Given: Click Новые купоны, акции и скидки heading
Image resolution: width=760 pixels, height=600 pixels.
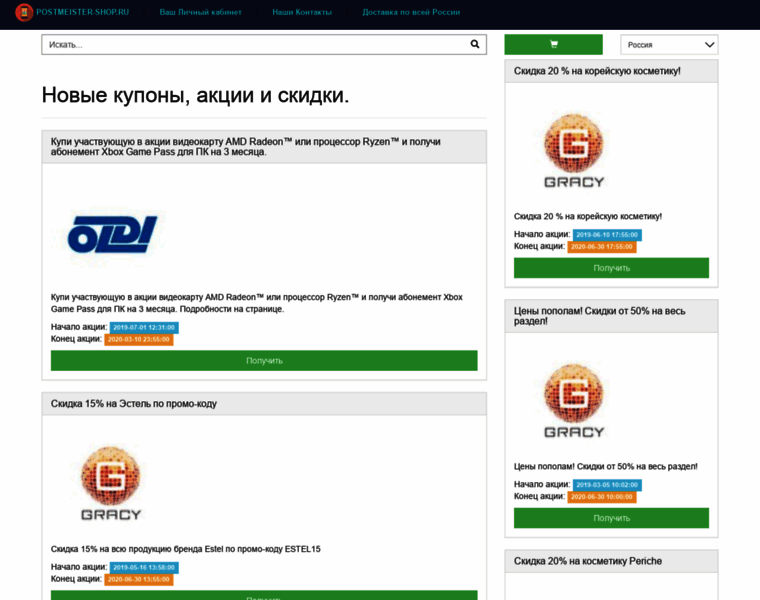Looking at the screenshot, I should tap(195, 95).
